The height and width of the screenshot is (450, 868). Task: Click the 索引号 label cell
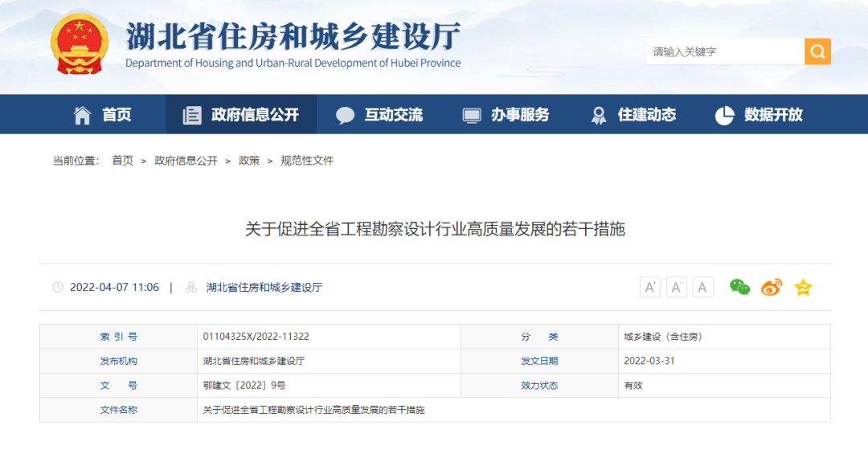pos(118,337)
